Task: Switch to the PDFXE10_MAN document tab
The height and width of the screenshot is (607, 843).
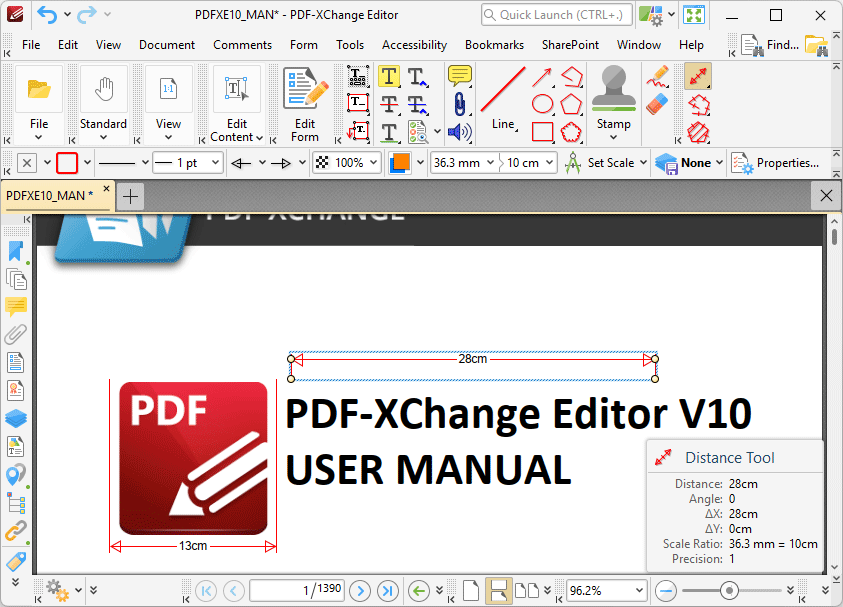Action: click(x=49, y=196)
